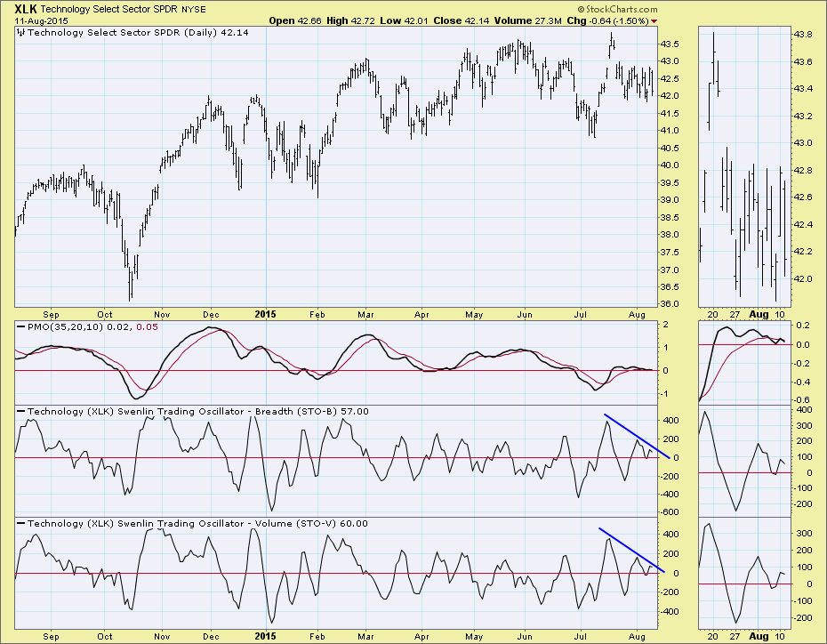This screenshot has height=644, width=827.
Task: Click the red zero line in the main PMO panel
Action: (x=336, y=370)
